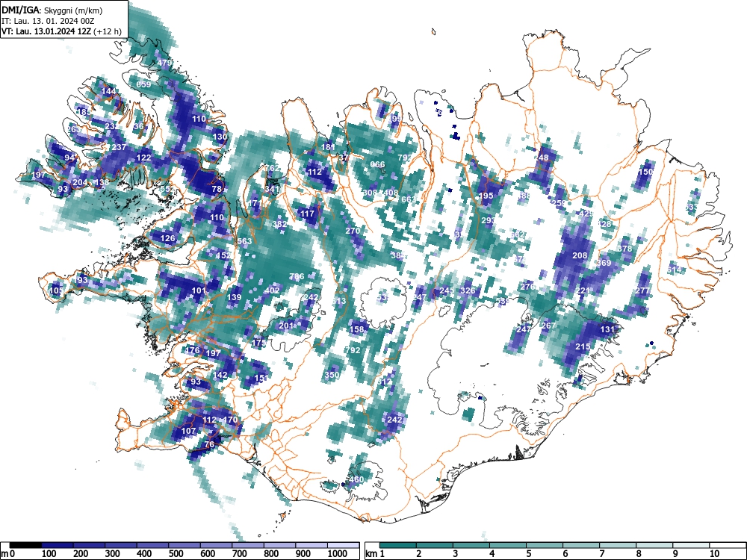Click the visibility value 142
Screen dimensions: 747x560
point(220,375)
